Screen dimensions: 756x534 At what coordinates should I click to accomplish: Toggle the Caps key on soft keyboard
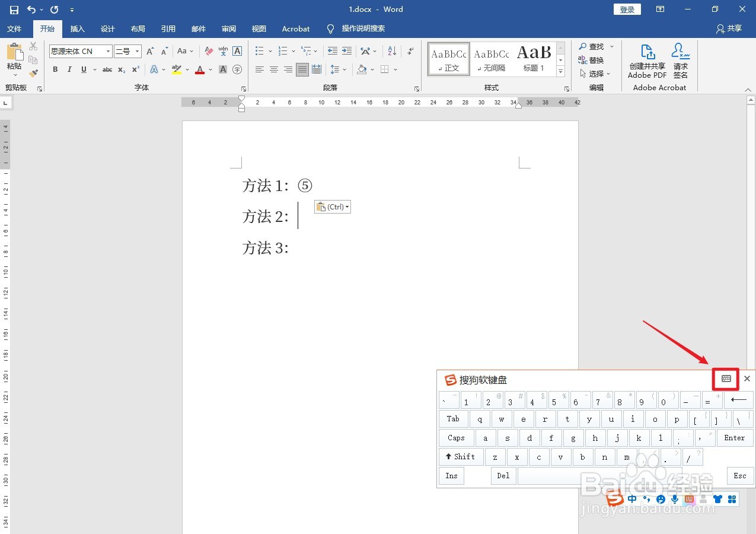pos(456,438)
